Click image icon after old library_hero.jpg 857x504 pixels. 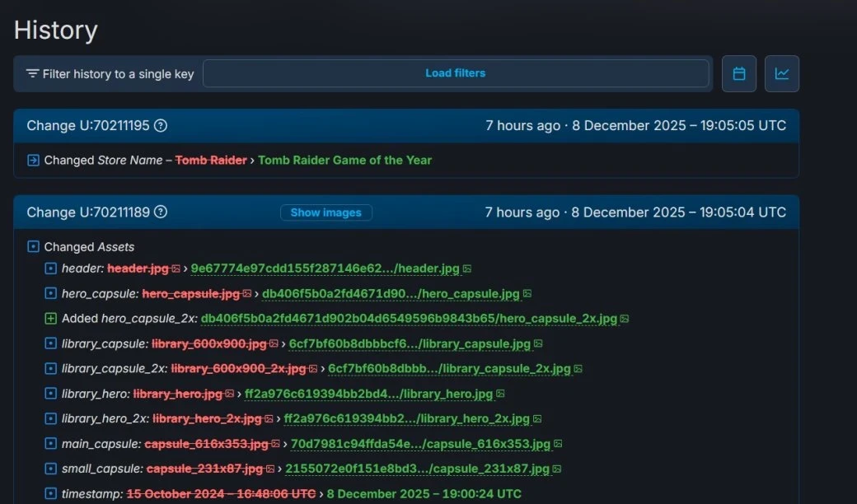(x=230, y=394)
